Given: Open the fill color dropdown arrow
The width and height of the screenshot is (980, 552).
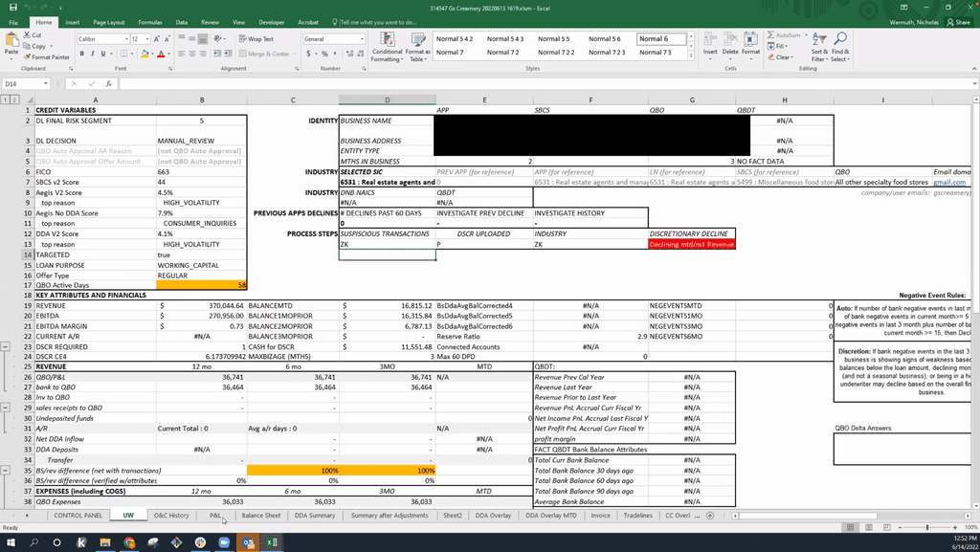Looking at the screenshot, I should point(152,54).
